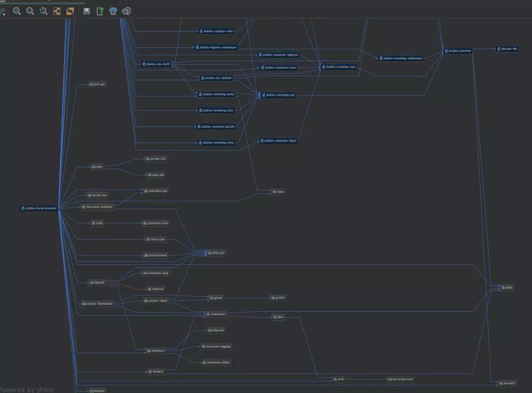
Task: Click the Zoom In magnifier icon
Action: (17, 11)
